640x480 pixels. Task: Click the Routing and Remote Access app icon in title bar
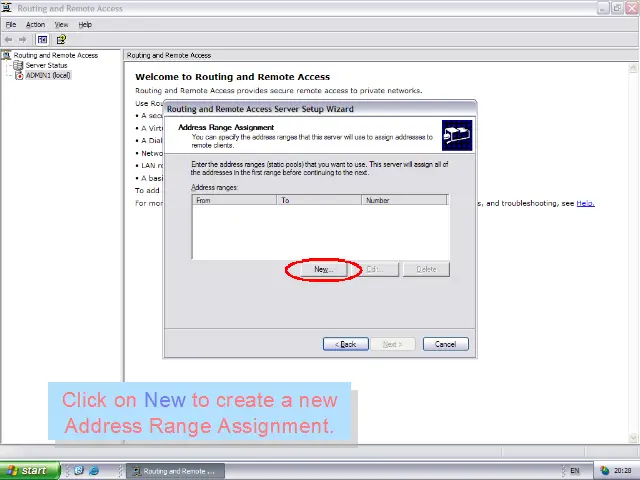point(7,8)
